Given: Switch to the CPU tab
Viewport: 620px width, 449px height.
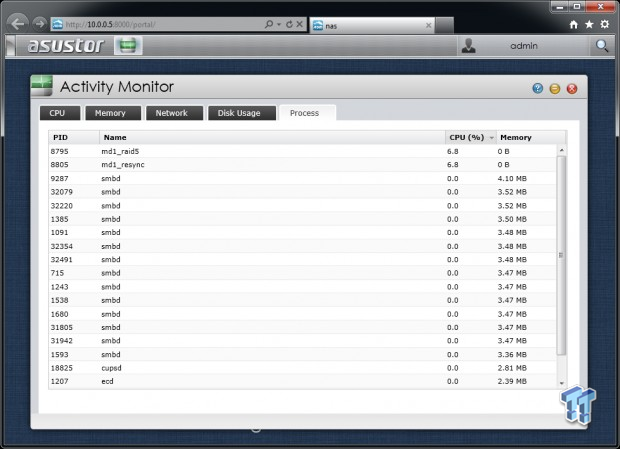Looking at the screenshot, I should pyautogui.click(x=60, y=113).
